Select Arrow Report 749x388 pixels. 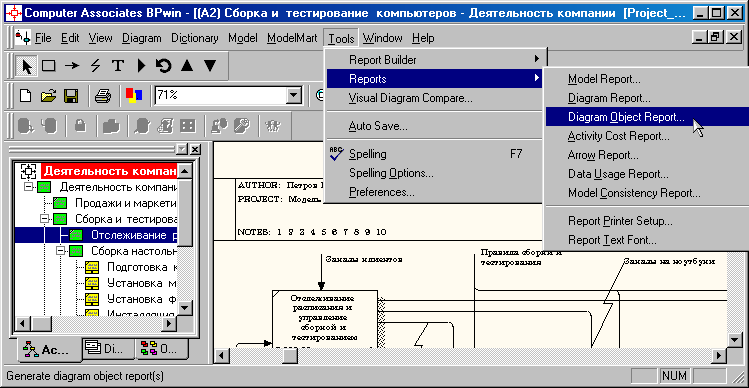point(646,155)
